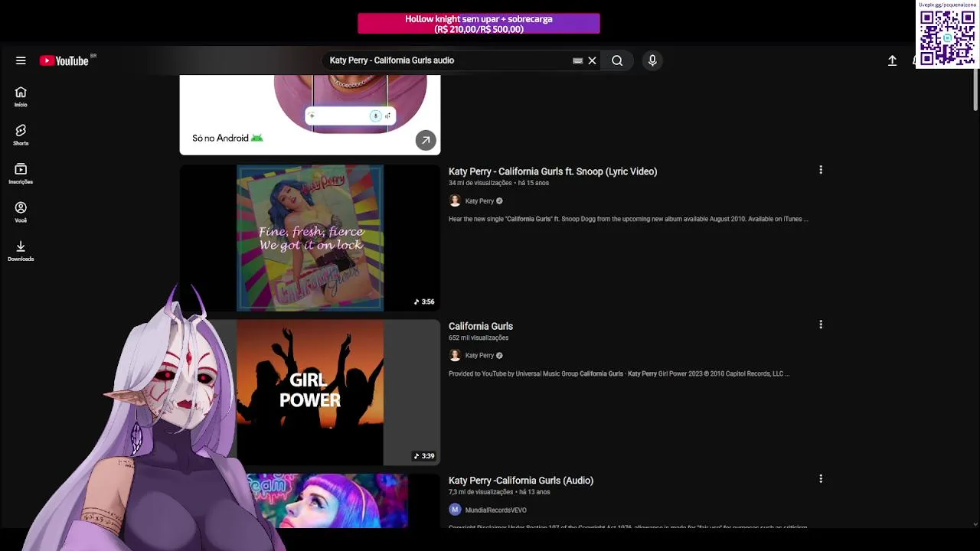Open Katy Perry channel name under California Gurls
The image size is (980, 551).
[x=479, y=356]
